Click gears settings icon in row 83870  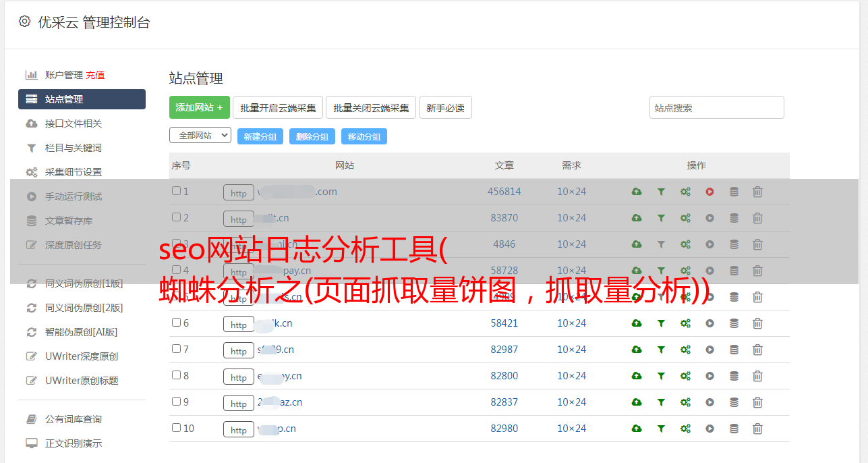click(685, 218)
